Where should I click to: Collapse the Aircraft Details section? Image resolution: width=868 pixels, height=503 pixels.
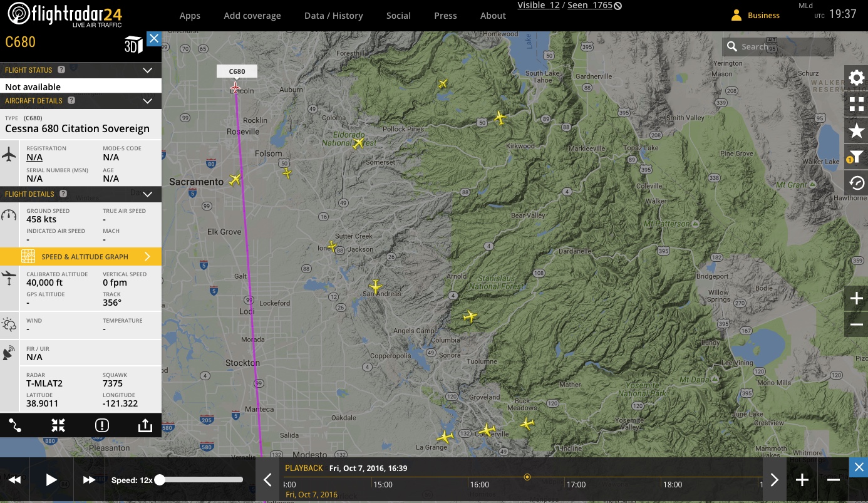pos(148,101)
